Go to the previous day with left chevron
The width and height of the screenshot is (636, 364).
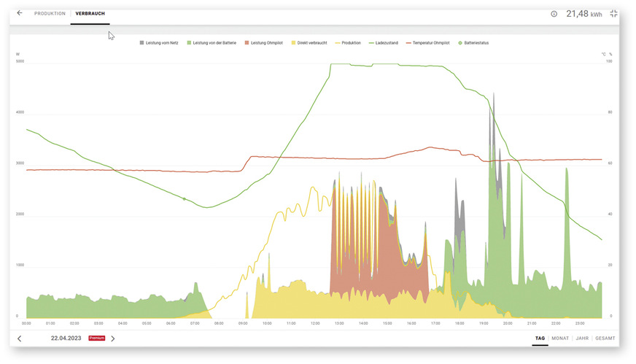coord(20,338)
